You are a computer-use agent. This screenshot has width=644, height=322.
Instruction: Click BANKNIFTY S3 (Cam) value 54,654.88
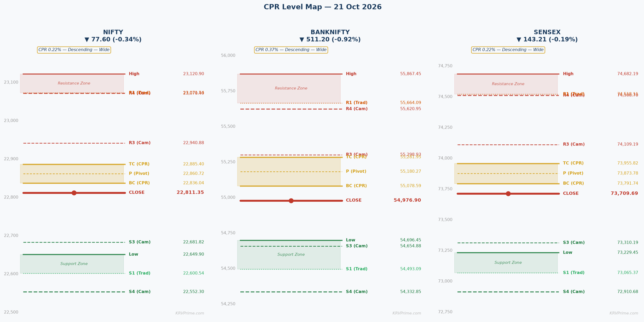411,246
